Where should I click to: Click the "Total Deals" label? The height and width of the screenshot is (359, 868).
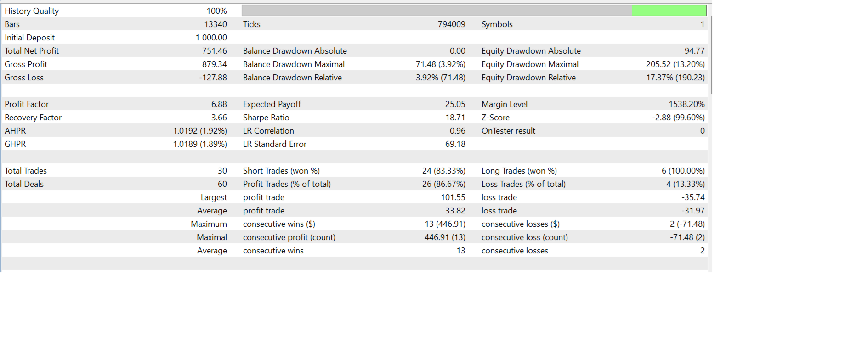[24, 184]
